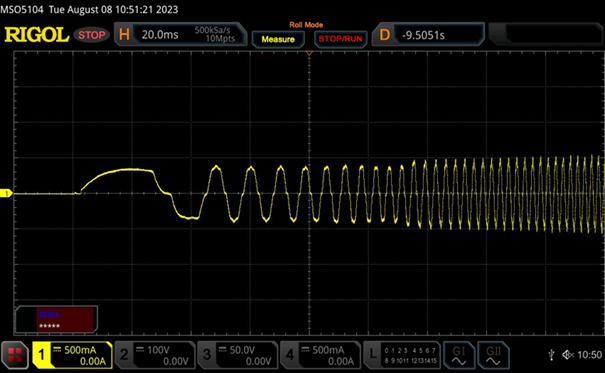Toggle channel 1 500mA display

[73, 355]
